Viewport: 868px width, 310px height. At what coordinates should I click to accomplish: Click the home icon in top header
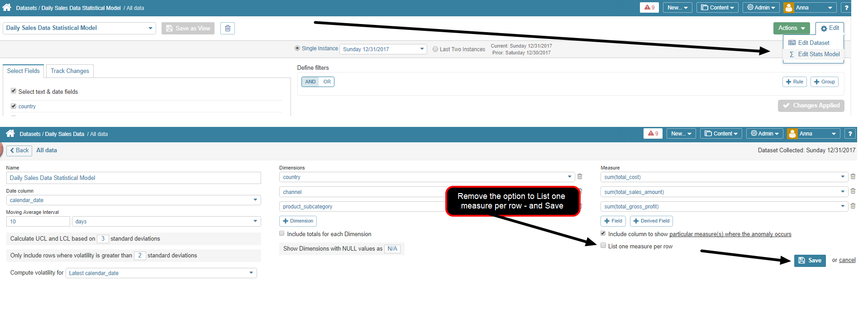pyautogui.click(x=7, y=7)
